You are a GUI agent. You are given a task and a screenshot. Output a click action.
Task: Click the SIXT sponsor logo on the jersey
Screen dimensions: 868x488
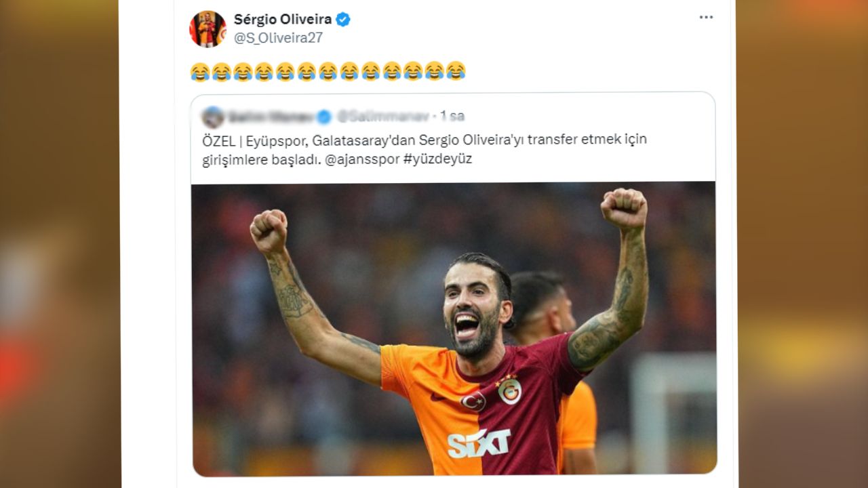[x=479, y=443]
